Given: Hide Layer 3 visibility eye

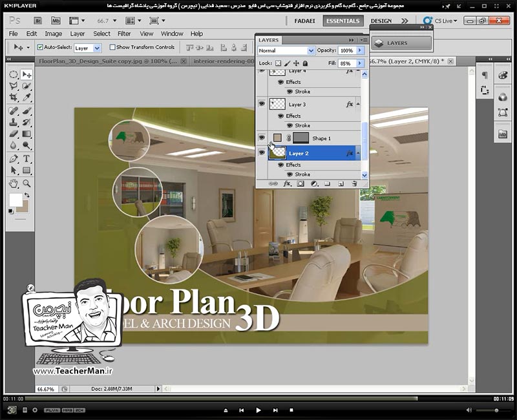Looking at the screenshot, I should 262,104.
